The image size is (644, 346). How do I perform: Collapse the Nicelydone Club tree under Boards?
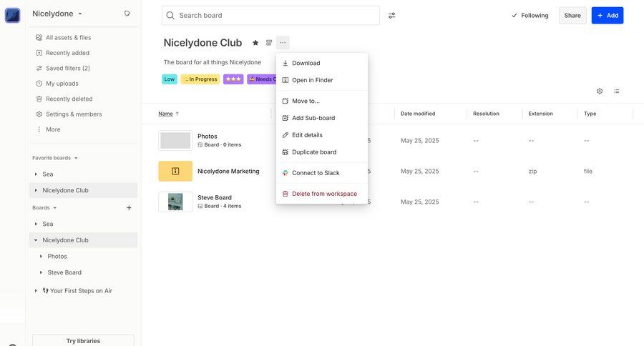coord(36,240)
